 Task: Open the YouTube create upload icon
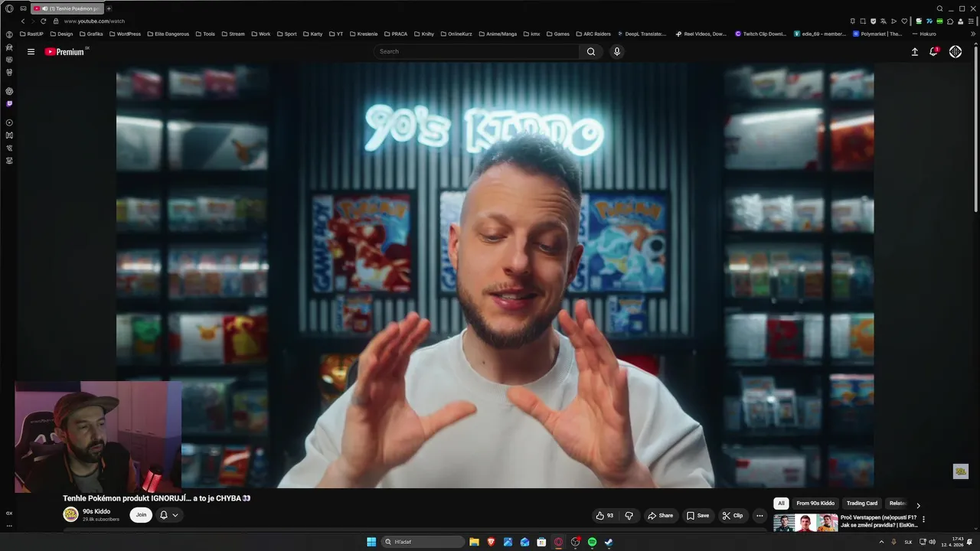click(914, 51)
